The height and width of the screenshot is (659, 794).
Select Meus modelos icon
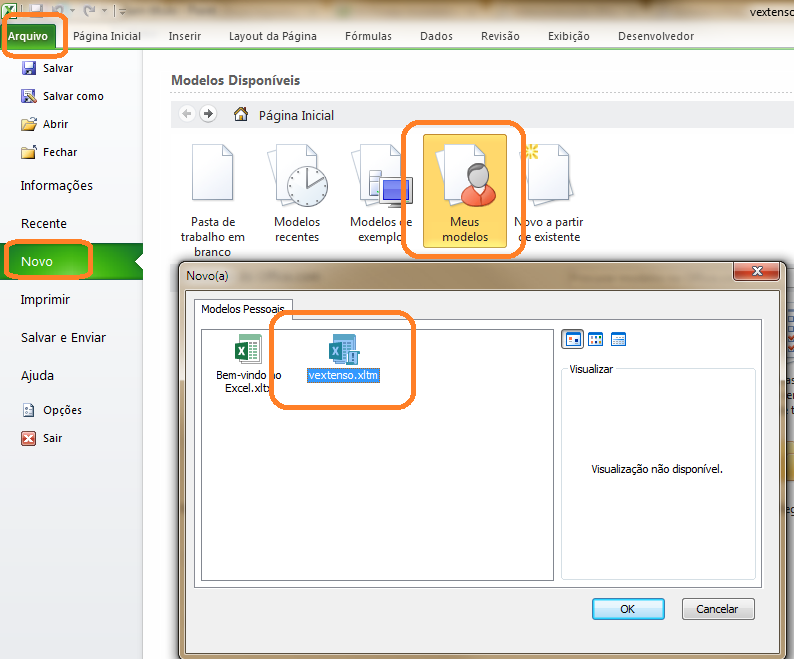pyautogui.click(x=465, y=191)
